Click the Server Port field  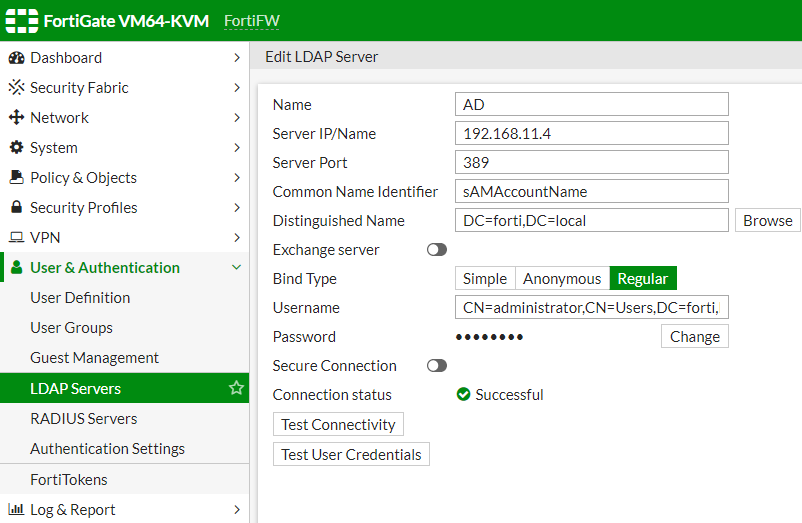[592, 163]
